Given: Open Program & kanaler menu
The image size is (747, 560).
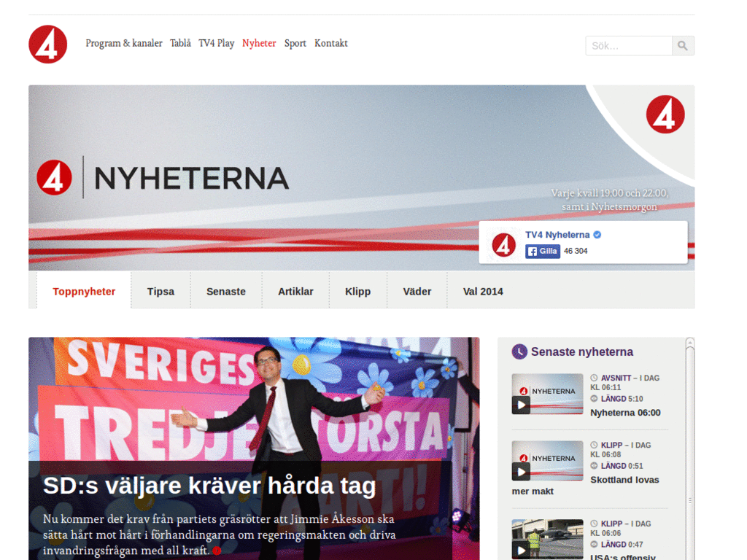Looking at the screenshot, I should point(124,43).
